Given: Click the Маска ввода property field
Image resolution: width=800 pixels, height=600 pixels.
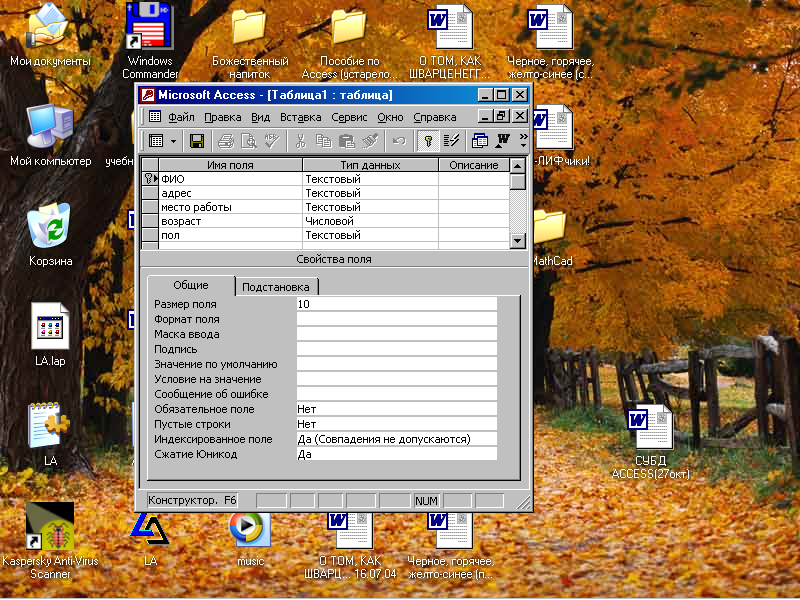Looking at the screenshot, I should 396,334.
